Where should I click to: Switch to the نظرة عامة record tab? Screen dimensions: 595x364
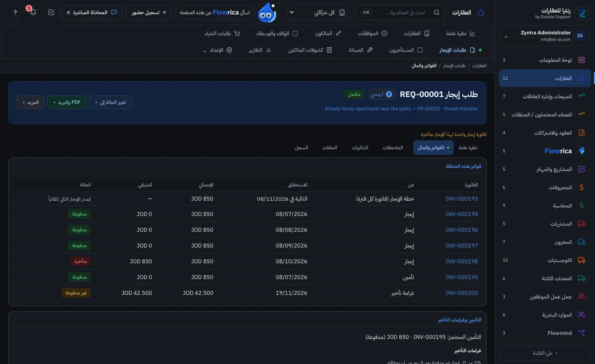pos(468,148)
